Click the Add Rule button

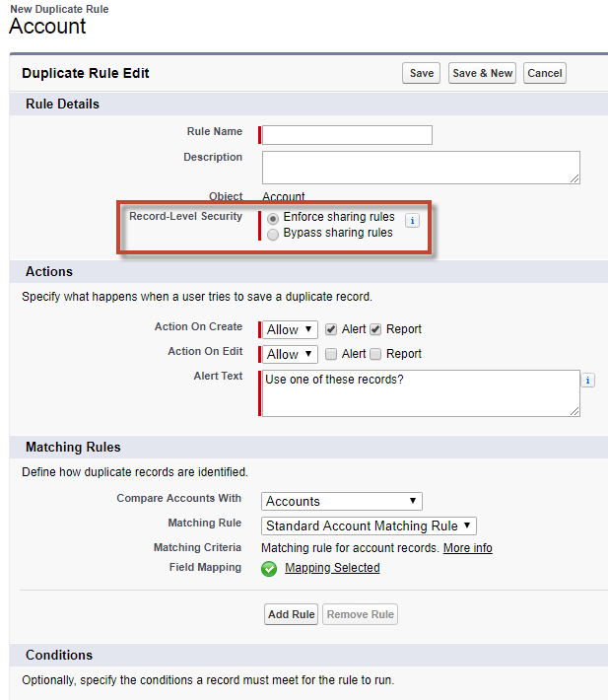[291, 614]
